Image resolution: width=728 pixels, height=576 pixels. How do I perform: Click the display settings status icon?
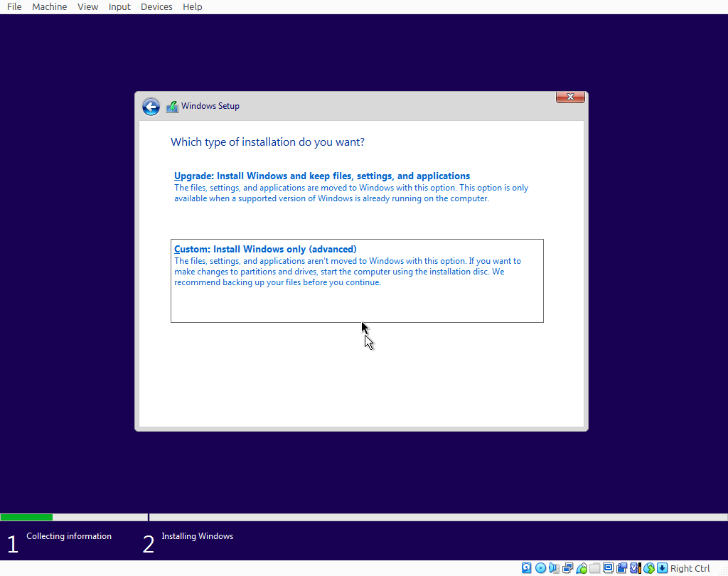609,568
